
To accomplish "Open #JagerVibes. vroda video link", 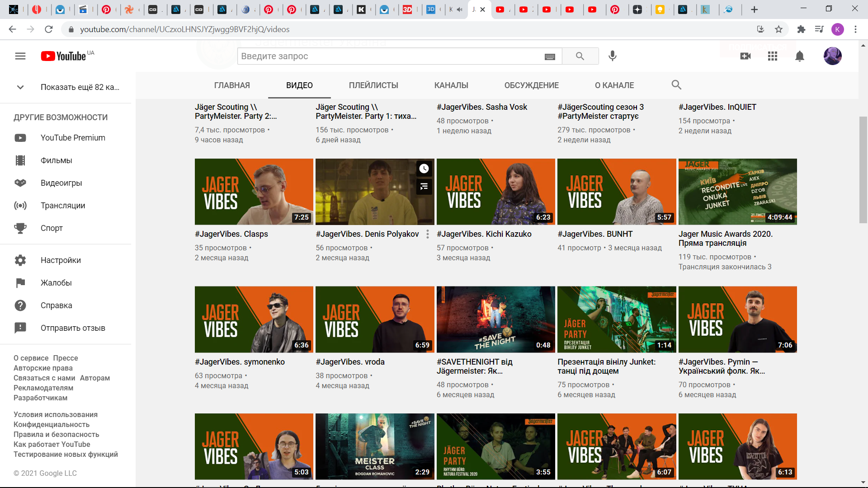I will click(350, 362).
